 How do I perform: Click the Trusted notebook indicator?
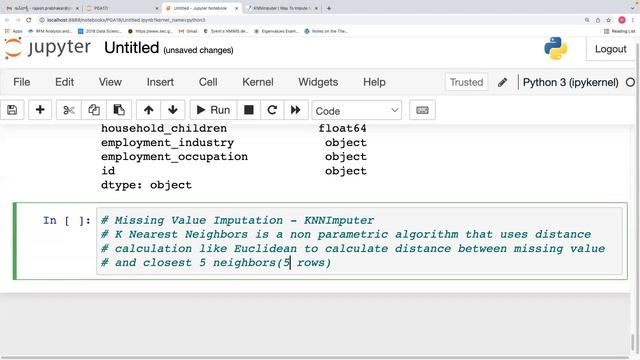click(x=466, y=82)
